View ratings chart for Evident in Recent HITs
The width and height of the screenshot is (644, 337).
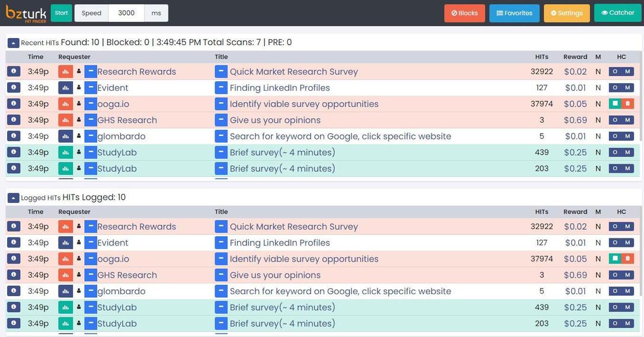65,88
